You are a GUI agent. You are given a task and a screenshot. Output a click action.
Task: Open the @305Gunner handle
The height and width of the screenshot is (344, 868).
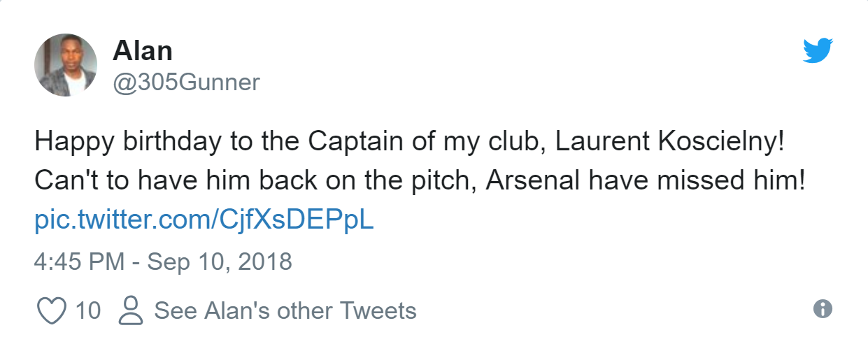[186, 83]
